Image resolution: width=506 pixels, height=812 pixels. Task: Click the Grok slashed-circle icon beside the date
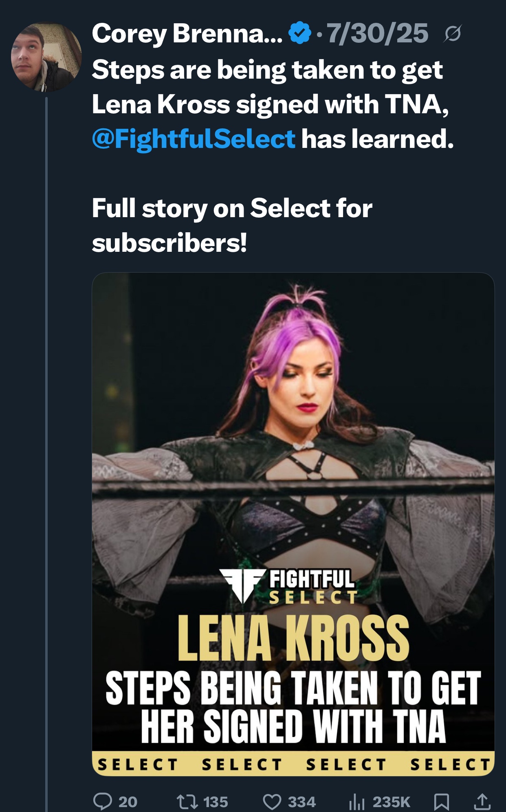click(453, 33)
